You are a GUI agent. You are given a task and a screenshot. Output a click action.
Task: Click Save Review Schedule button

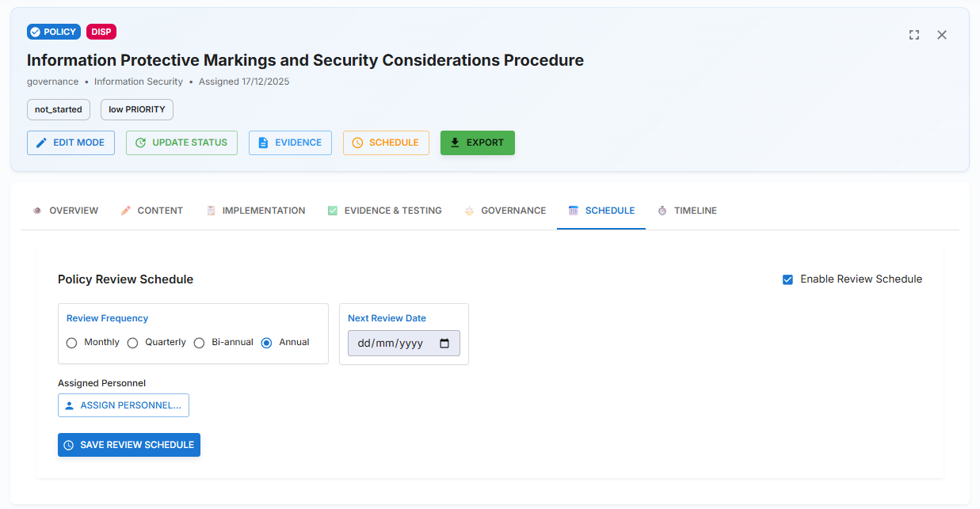click(x=129, y=445)
